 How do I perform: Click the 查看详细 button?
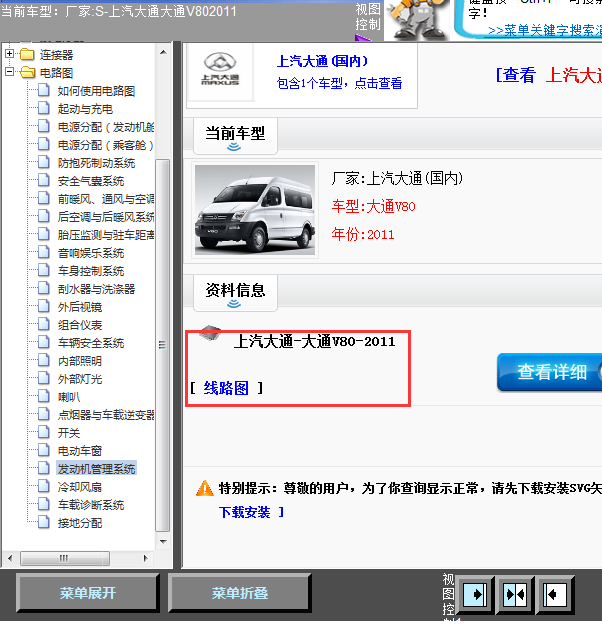point(550,372)
